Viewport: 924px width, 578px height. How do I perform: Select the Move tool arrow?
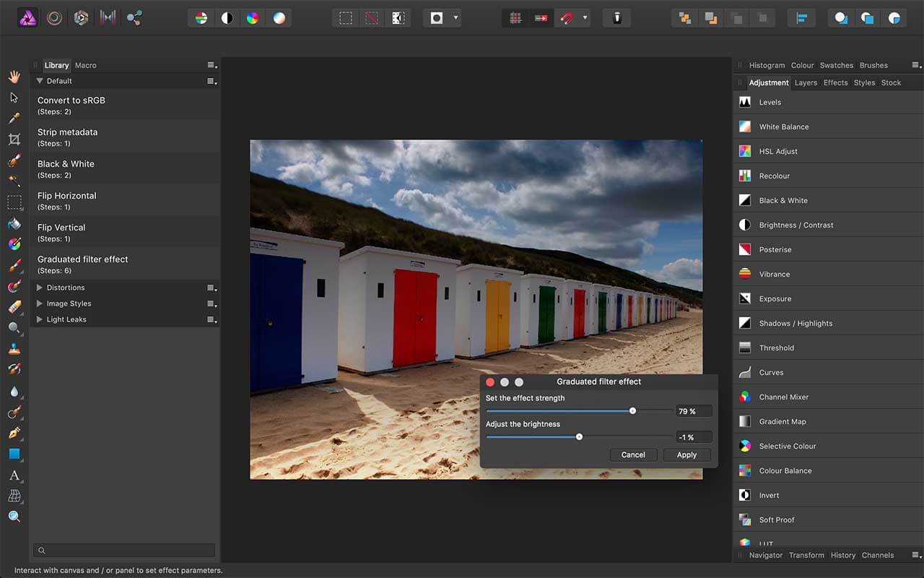(14, 97)
